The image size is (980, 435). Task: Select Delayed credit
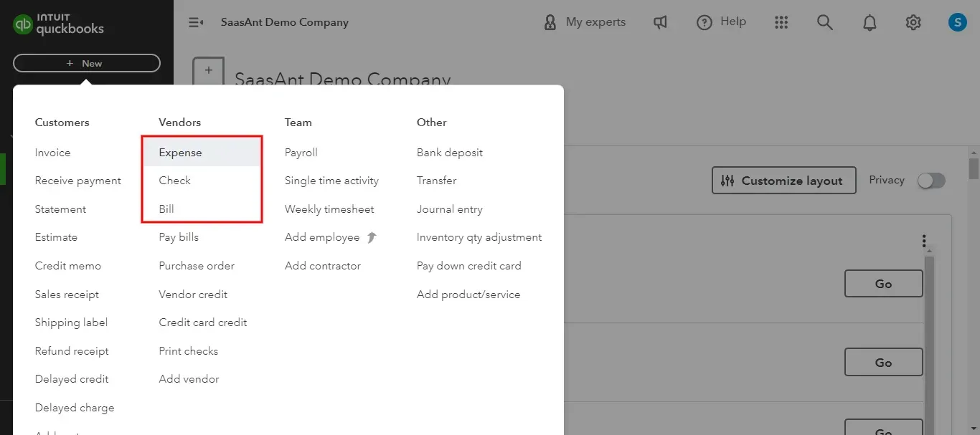point(72,379)
